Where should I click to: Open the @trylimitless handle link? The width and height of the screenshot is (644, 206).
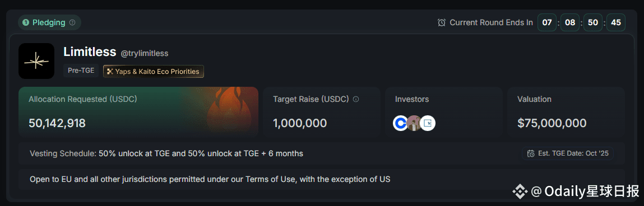click(x=145, y=53)
